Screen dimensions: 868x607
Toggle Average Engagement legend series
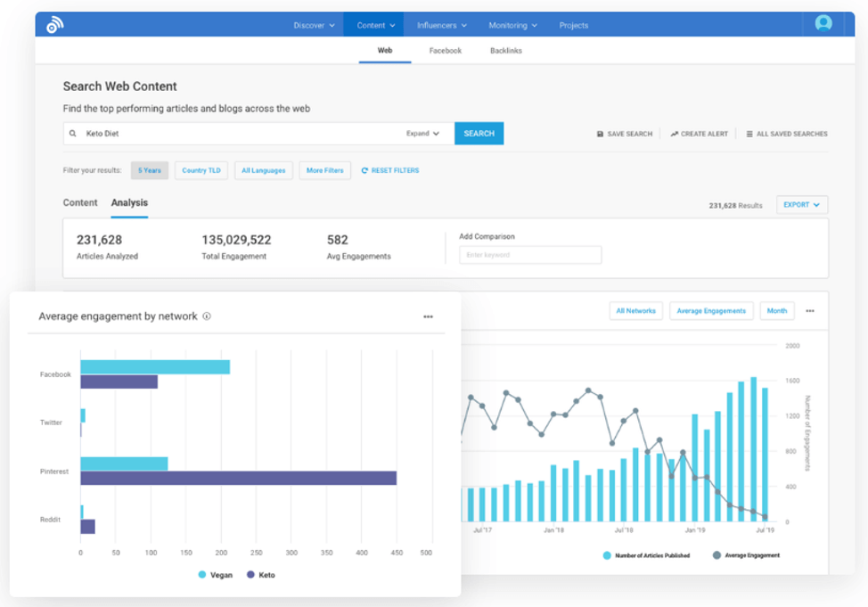click(746, 555)
